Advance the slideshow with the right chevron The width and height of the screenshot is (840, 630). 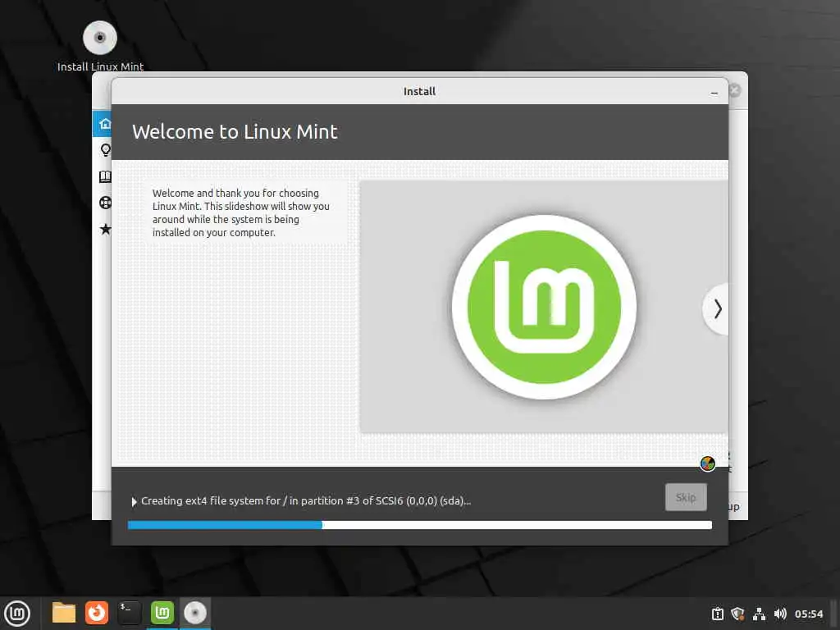717,309
